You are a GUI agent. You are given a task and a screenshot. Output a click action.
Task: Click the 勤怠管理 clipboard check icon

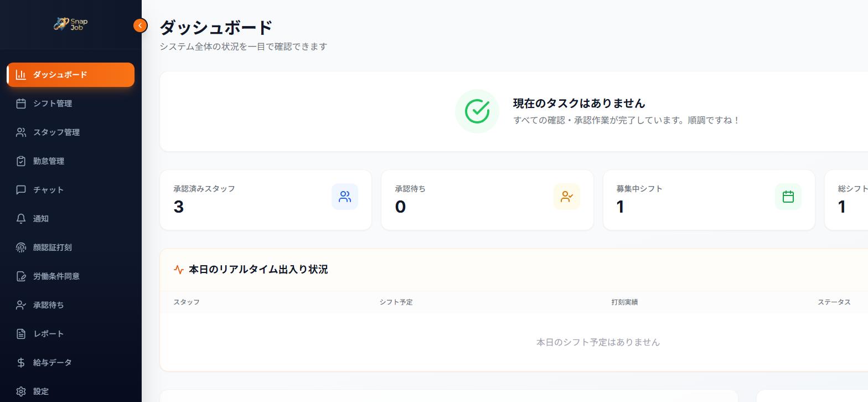tap(21, 161)
